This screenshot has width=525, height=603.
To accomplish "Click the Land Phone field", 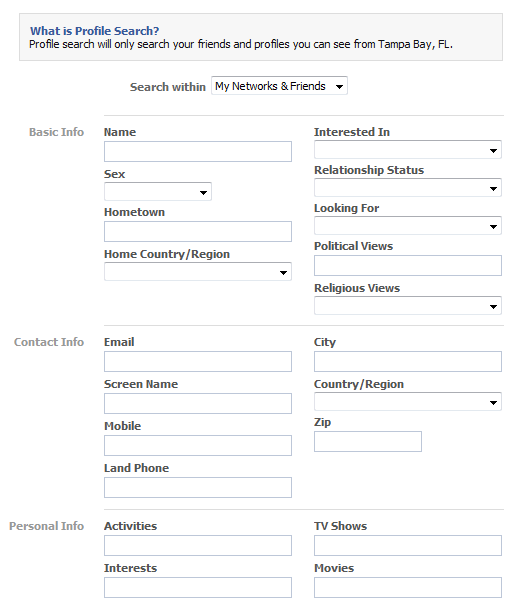I will click(198, 488).
